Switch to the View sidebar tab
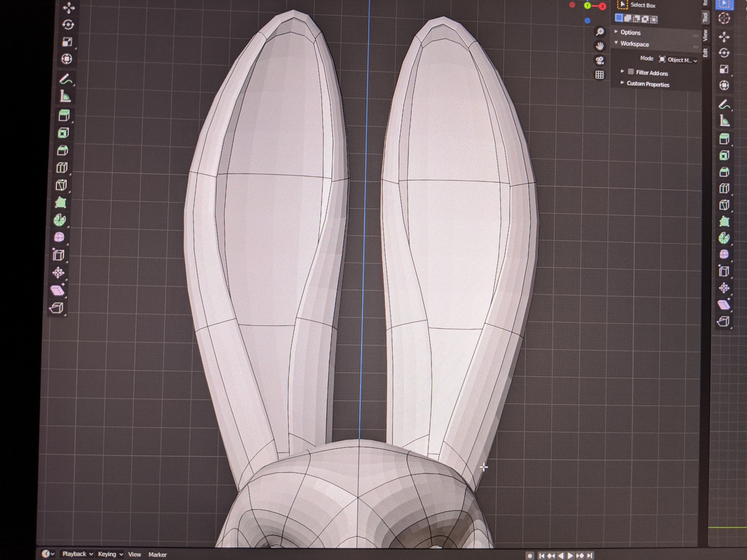Screen dimensions: 747x560 coord(705,35)
